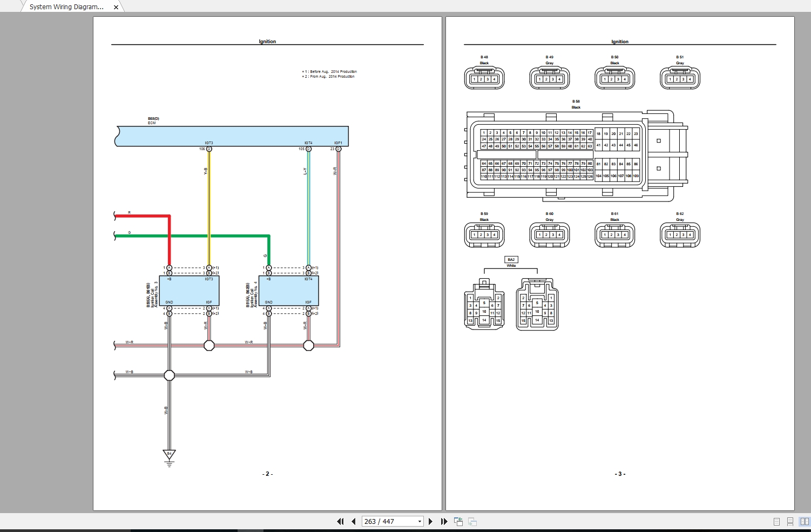Click the - 3 - page number footer
The height and width of the screenshot is (532, 811).
tap(620, 474)
